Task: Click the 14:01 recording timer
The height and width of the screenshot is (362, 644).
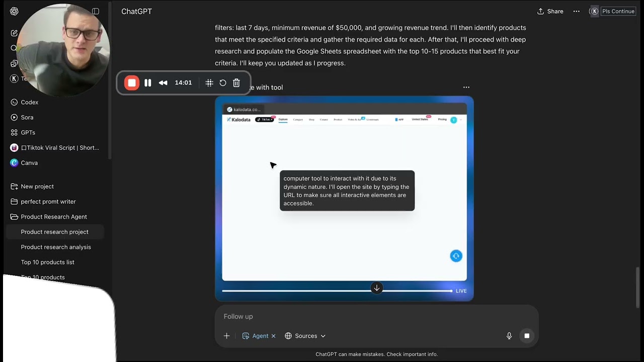Action: [x=183, y=83]
